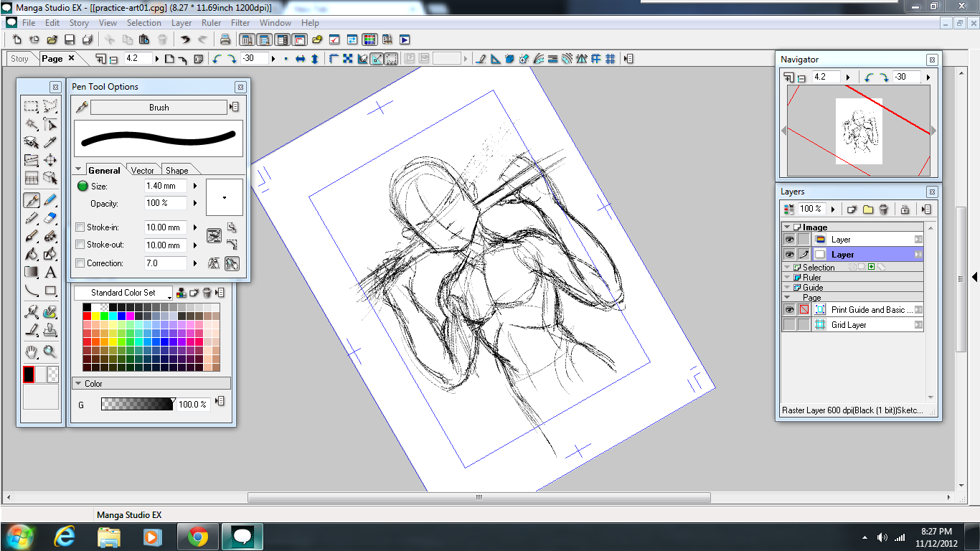Enable the Correction checkbox
This screenshot has height=551, width=980.
(80, 263)
